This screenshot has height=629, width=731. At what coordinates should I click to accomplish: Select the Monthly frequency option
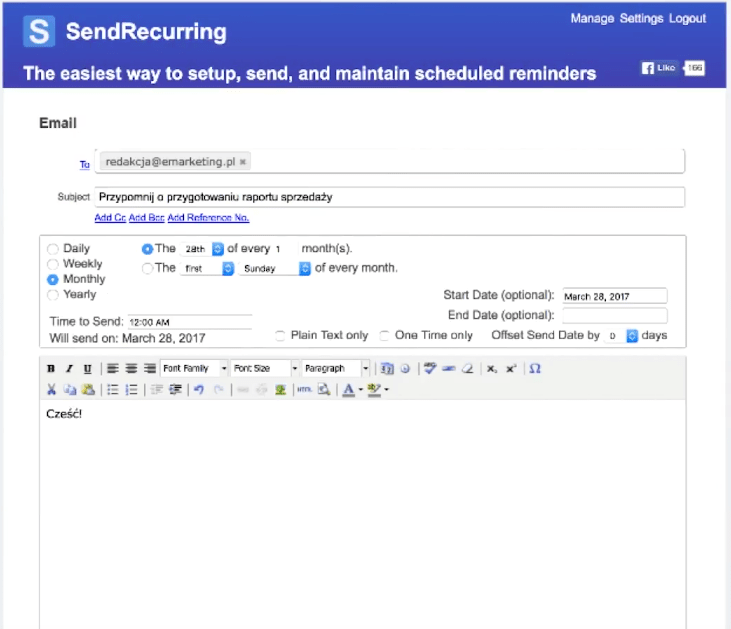click(53, 279)
